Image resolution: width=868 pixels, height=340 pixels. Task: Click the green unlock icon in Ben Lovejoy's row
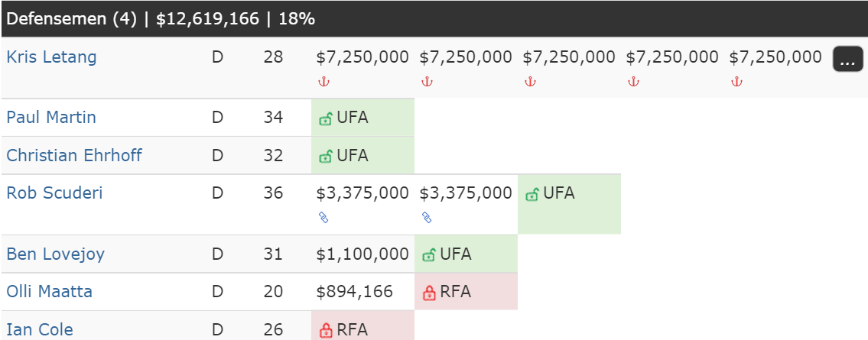point(428,255)
